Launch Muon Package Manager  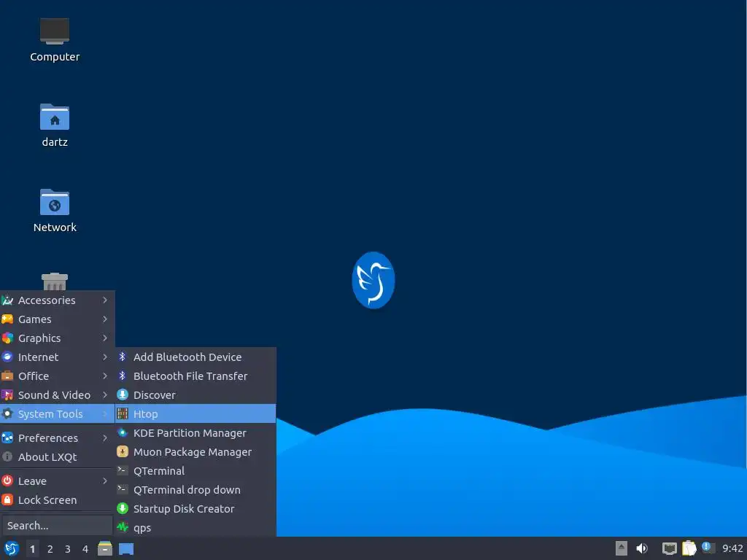click(196, 452)
